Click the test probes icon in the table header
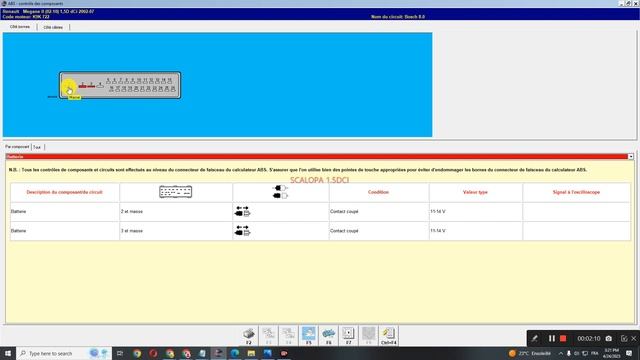 click(280, 192)
